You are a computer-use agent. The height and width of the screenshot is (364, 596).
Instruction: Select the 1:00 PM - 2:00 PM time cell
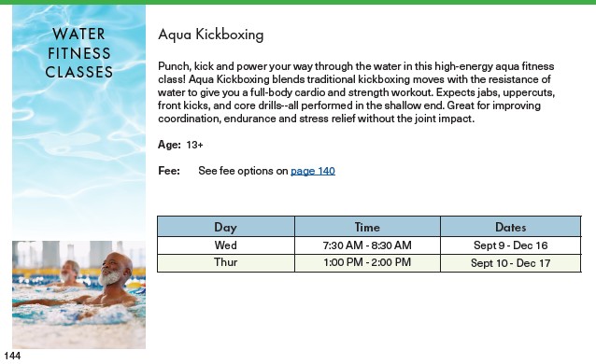pyautogui.click(x=367, y=263)
